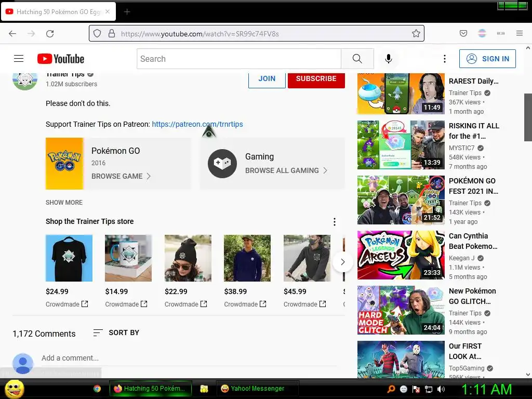Open the patreon.com/trnrtips link
The height and width of the screenshot is (399, 532).
click(x=197, y=124)
